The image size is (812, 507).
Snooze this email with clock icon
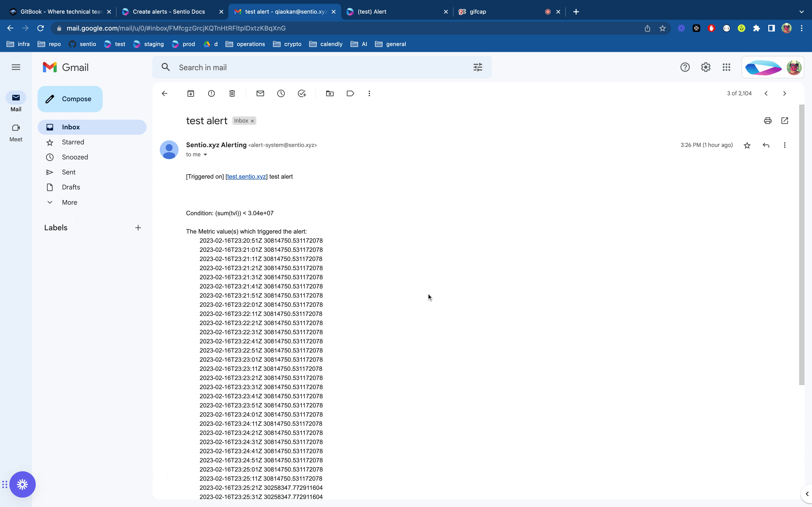281,94
